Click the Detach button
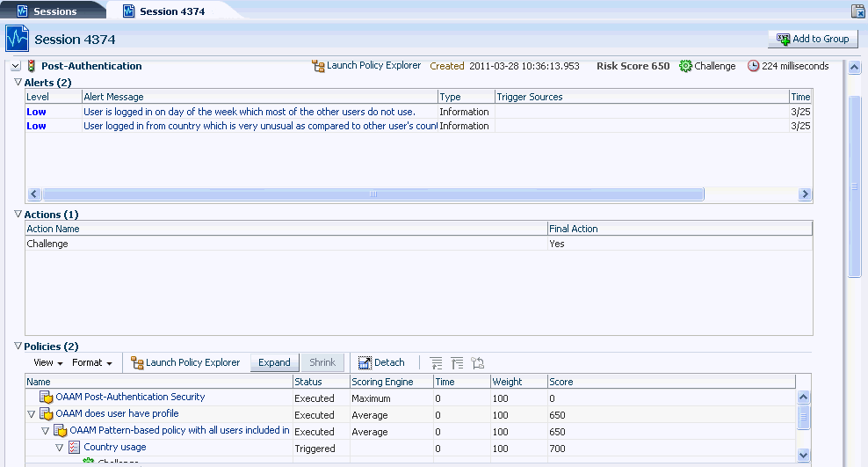 click(381, 363)
